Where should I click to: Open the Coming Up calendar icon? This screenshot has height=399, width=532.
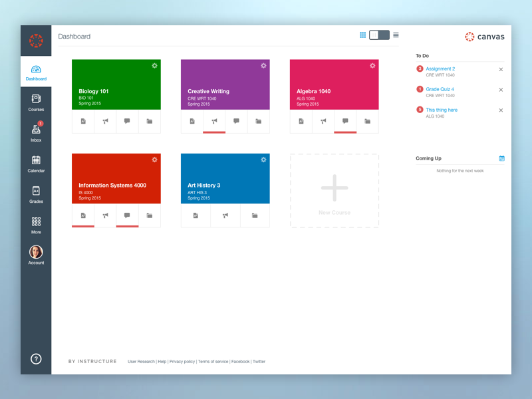501,158
